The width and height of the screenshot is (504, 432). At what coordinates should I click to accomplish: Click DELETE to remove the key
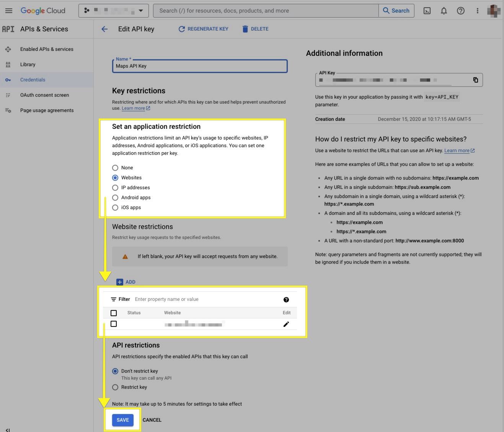point(255,29)
